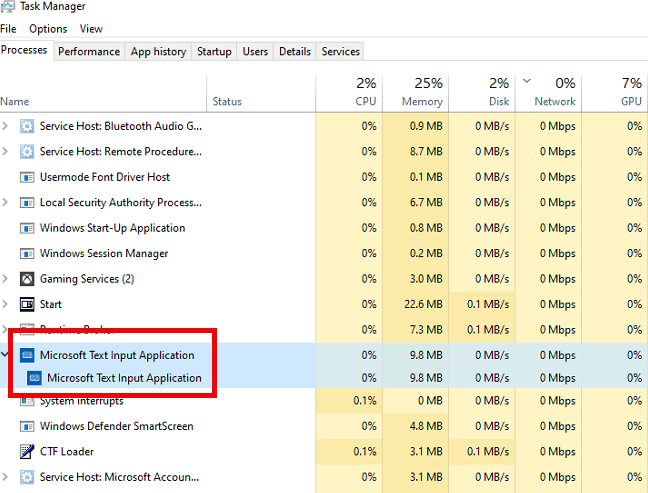Screen dimensions: 648x493
Task: Select the Usermode Font Driver Host row
Action: coord(324,177)
